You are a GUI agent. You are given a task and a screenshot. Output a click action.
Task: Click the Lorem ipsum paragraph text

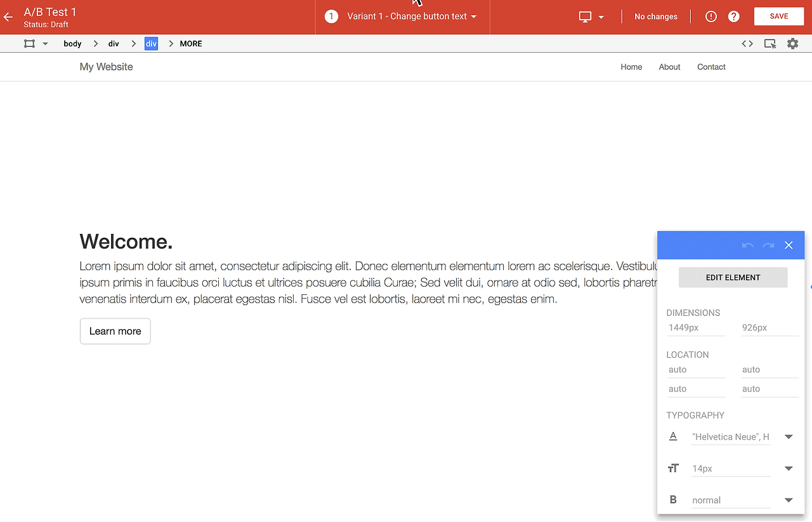[368, 282]
